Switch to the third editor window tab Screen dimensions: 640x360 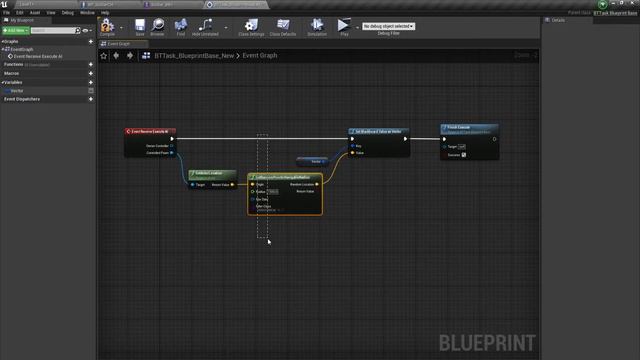(173, 4)
